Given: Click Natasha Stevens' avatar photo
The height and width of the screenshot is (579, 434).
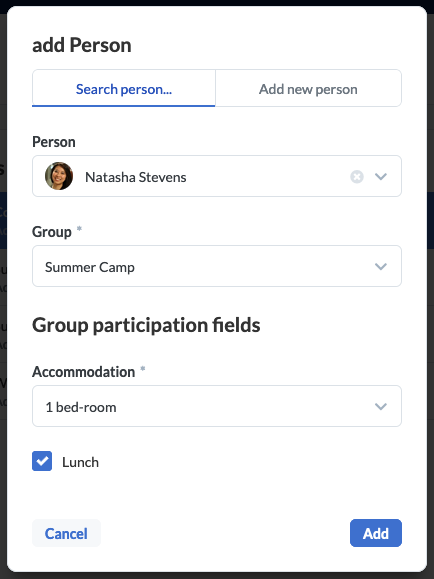Looking at the screenshot, I should click(59, 176).
